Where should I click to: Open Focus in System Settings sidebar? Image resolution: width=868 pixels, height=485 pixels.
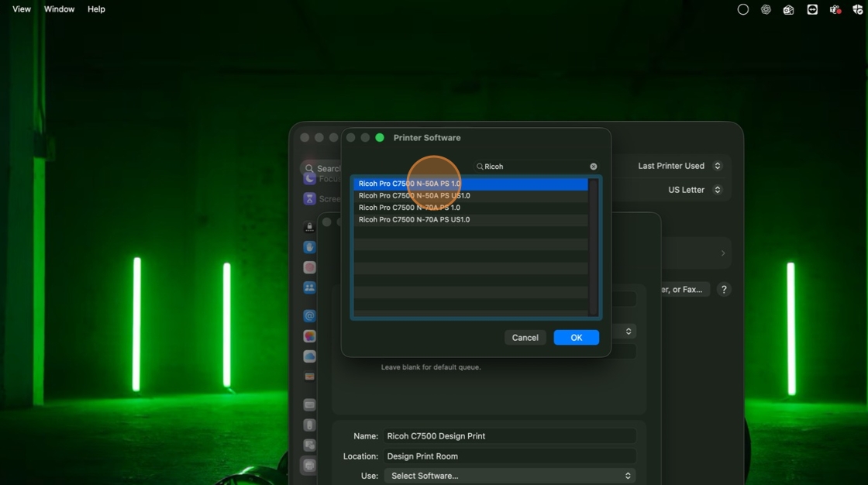click(310, 179)
